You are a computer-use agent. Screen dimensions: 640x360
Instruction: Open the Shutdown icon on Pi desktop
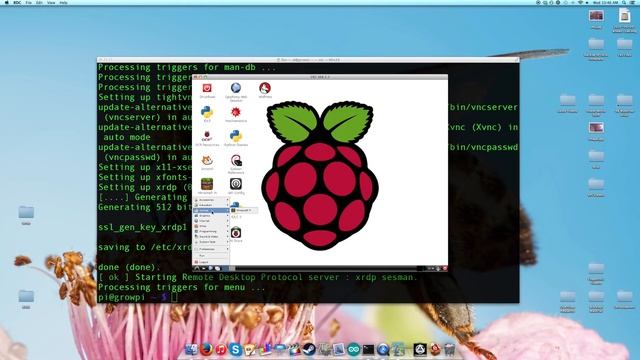207,88
